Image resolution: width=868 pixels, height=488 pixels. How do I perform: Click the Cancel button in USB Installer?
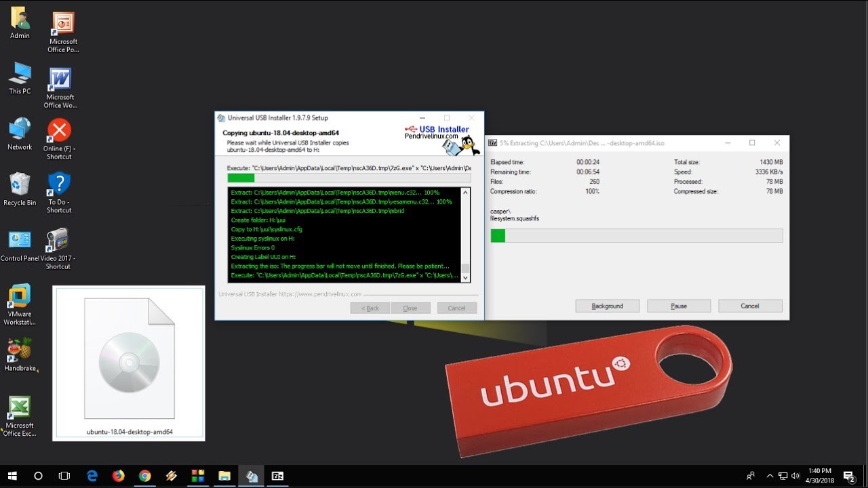coord(456,308)
